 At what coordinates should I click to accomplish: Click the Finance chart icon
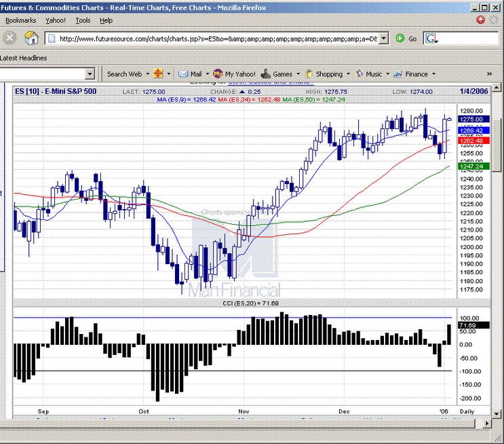tap(398, 74)
